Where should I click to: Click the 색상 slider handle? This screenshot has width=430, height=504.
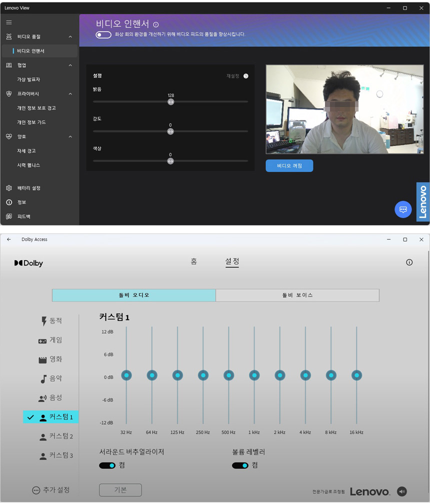[x=170, y=161]
